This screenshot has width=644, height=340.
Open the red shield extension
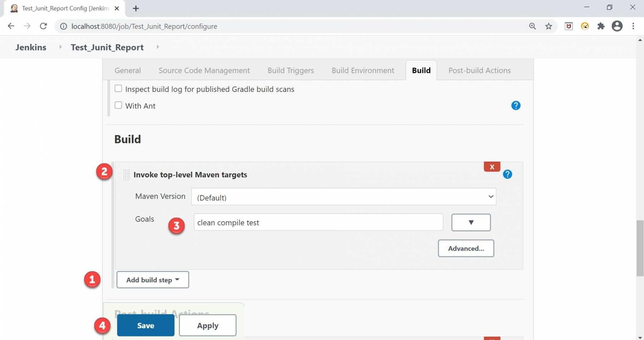(x=569, y=26)
